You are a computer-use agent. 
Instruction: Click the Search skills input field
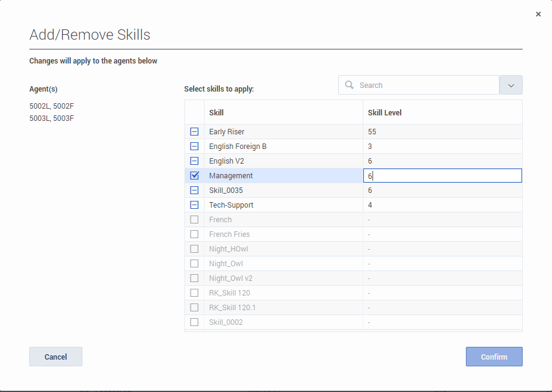click(x=427, y=85)
